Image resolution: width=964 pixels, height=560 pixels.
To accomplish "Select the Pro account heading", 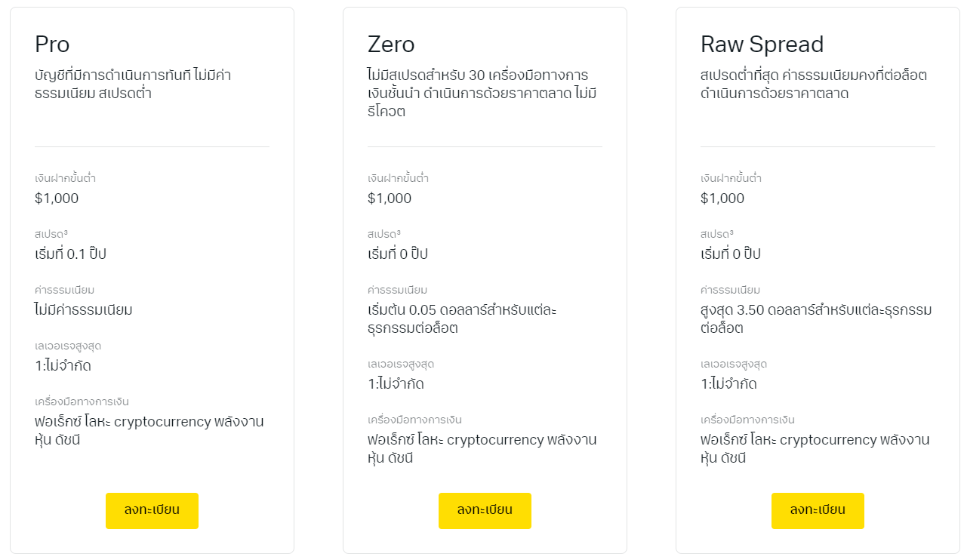I will coord(52,45).
